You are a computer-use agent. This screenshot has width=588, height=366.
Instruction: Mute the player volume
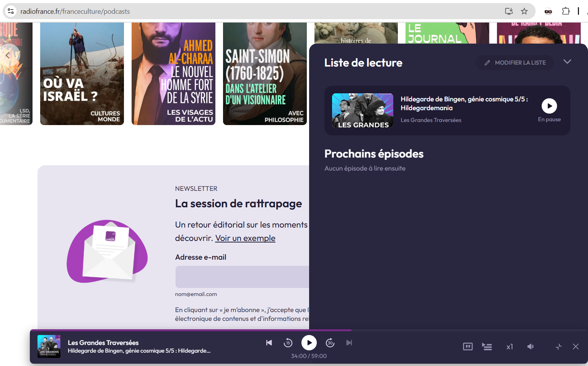coord(530,346)
